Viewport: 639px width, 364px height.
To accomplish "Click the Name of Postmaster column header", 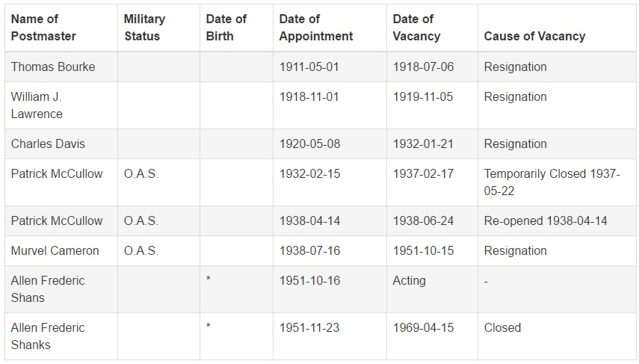I will click(43, 28).
